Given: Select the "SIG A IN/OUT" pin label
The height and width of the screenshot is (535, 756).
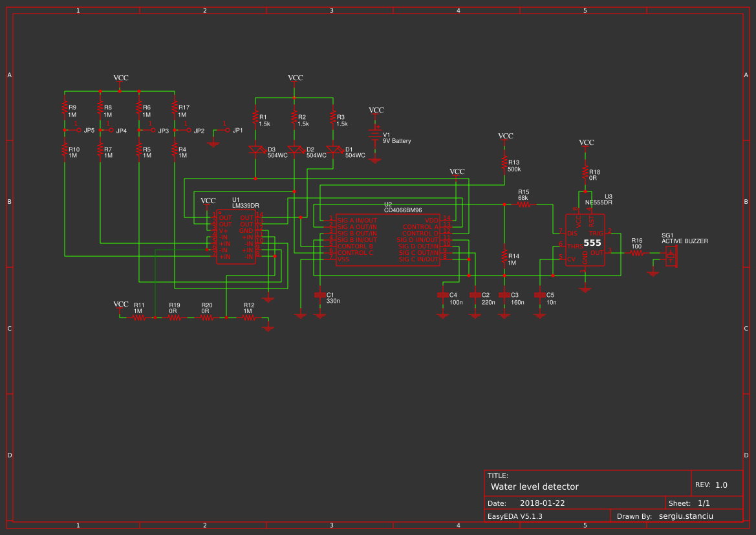Looking at the screenshot, I should coord(357,221).
